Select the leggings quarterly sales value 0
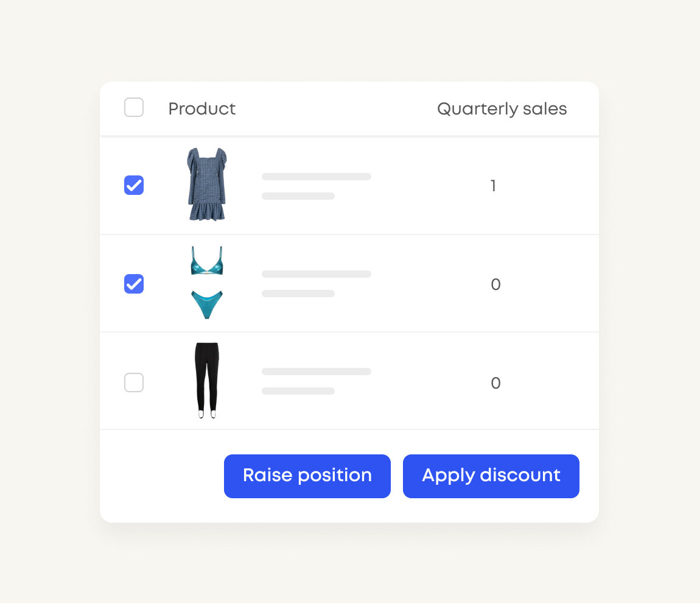 (x=495, y=383)
